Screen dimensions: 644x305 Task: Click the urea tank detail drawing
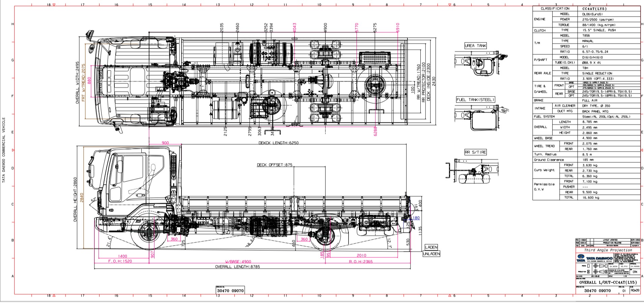tap(481, 64)
